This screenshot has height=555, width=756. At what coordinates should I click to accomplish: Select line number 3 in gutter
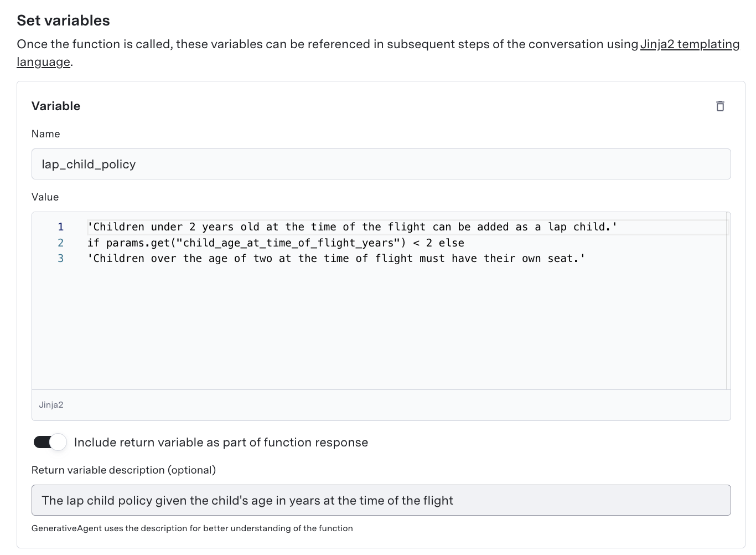[61, 258]
